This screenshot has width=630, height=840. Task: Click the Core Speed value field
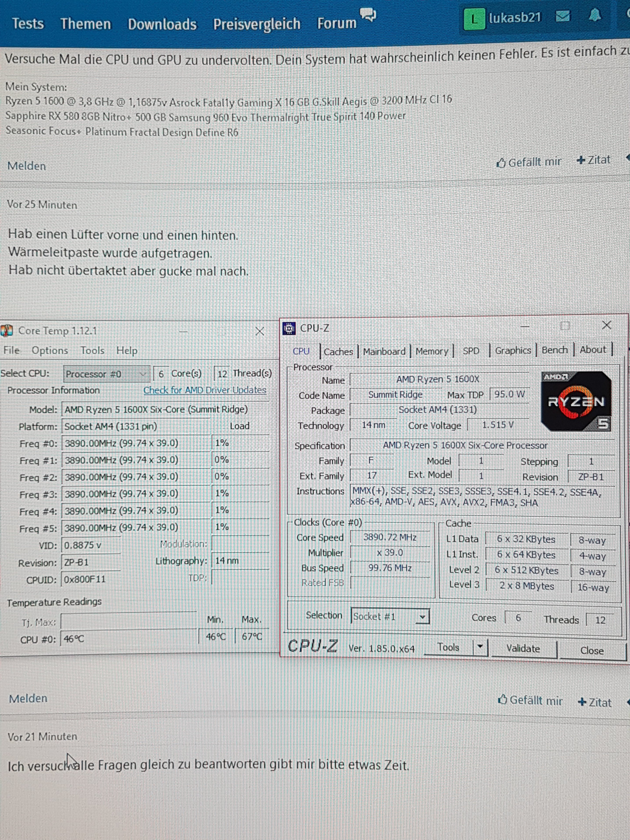pyautogui.click(x=390, y=537)
